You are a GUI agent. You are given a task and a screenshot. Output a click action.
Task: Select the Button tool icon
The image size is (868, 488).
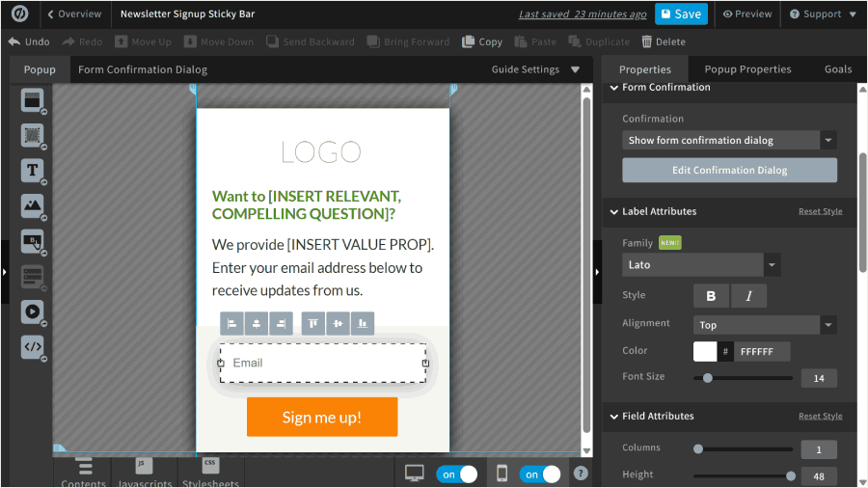[x=32, y=241]
